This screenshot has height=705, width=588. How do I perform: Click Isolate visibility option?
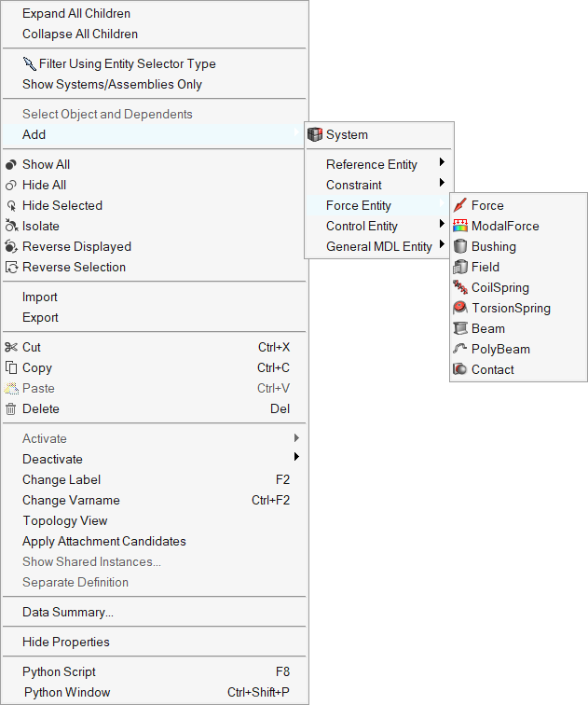coord(40,226)
